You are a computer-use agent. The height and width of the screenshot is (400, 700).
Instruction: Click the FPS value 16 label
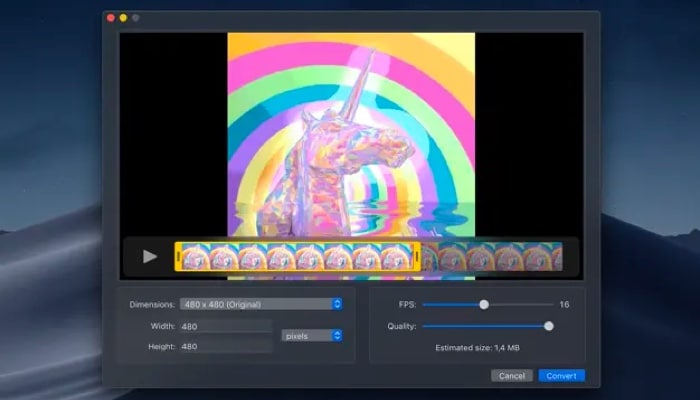(564, 304)
